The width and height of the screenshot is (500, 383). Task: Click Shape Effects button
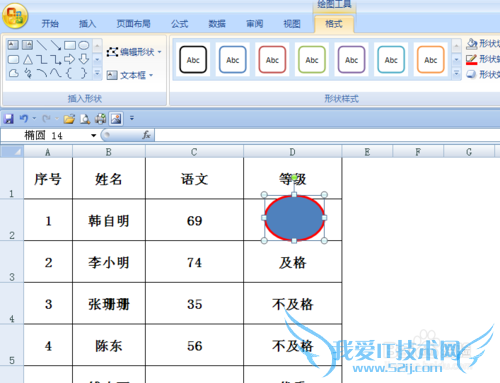click(483, 74)
